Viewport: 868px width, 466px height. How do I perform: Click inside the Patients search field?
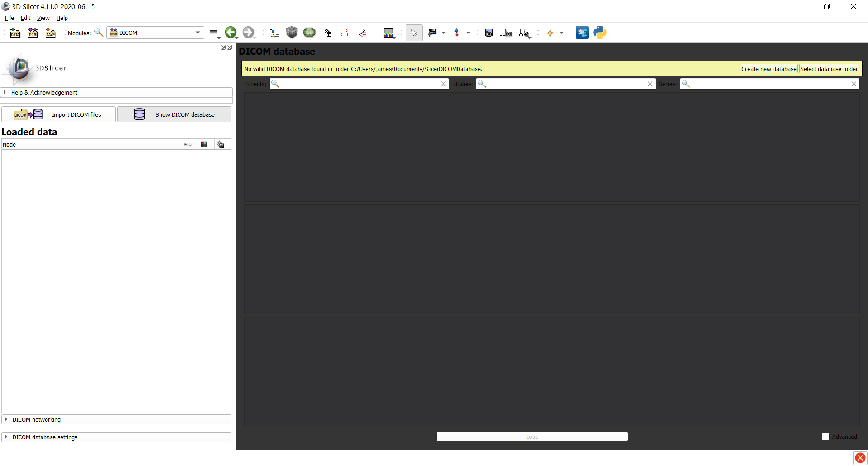[357, 84]
